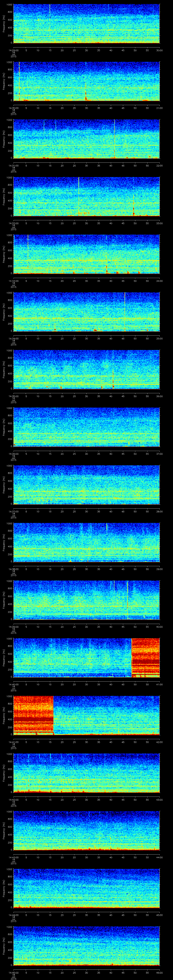
Task: Click the 14:37:00 start time label
Action: [x=13, y=511]
